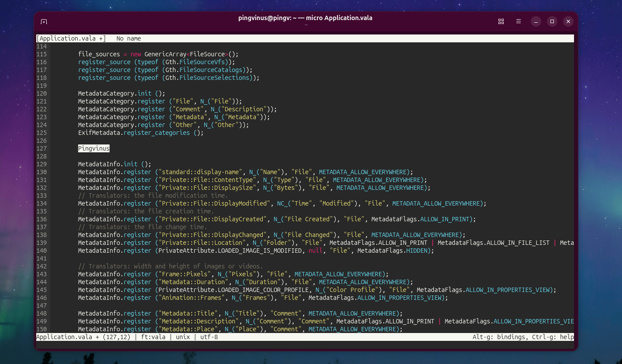Click "Animation::Frames" string on line 146
Viewport: 622px width, 364px height.
[x=192, y=298]
